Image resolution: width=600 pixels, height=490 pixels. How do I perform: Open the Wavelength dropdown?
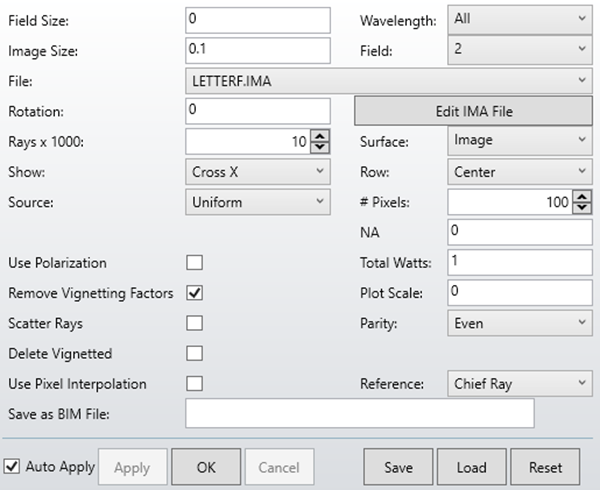click(518, 18)
